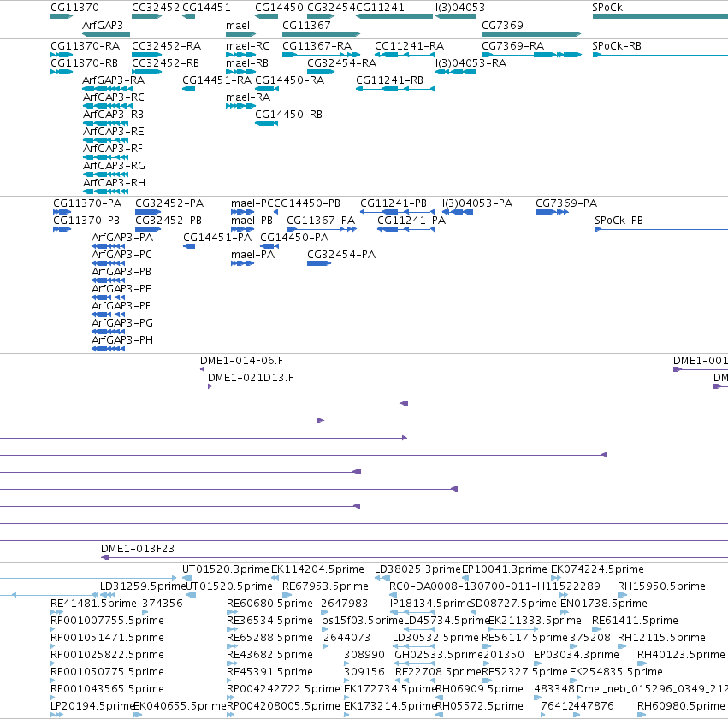Open the CG11367-PA protein label
This screenshot has height=719, width=728.
[x=320, y=221]
